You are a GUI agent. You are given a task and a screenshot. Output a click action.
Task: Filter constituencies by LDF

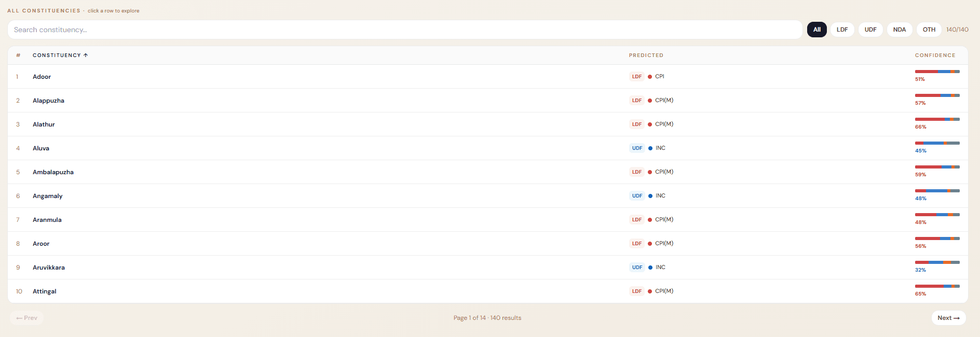click(842, 30)
